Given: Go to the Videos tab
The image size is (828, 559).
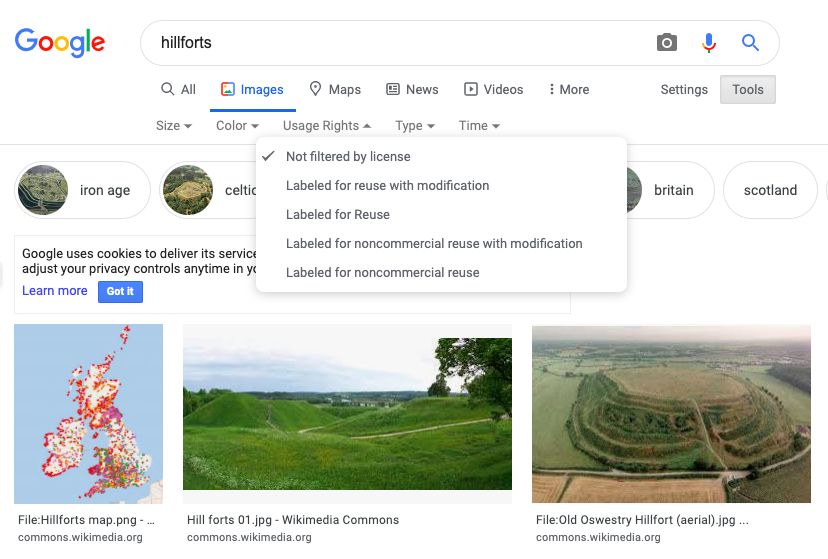Looking at the screenshot, I should [x=494, y=90].
